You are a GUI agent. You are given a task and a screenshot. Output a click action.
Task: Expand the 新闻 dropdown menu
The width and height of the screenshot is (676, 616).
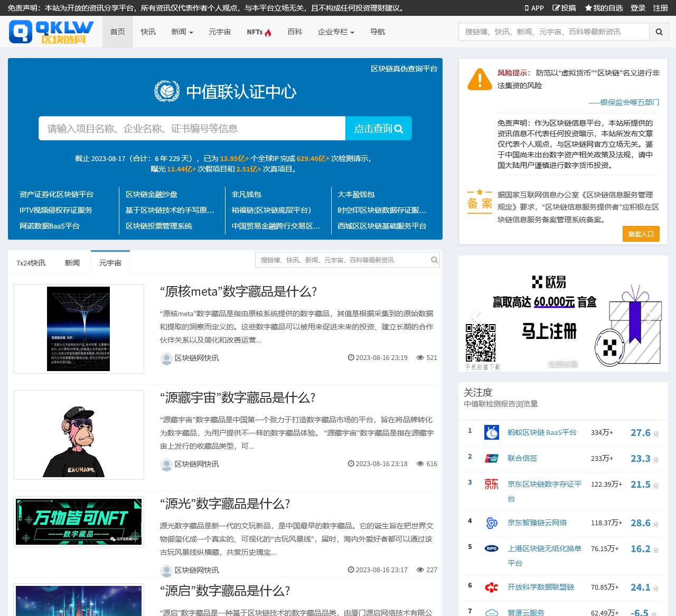coord(182,32)
